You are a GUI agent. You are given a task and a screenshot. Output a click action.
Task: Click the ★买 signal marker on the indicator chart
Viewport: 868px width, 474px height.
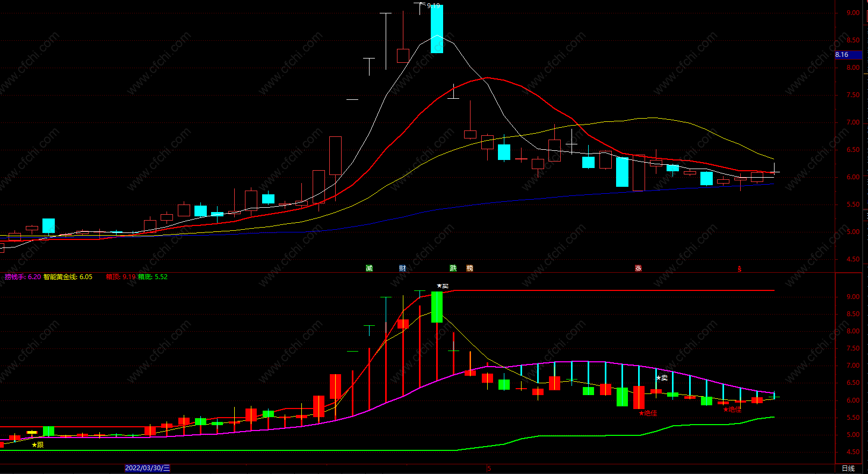(443, 286)
